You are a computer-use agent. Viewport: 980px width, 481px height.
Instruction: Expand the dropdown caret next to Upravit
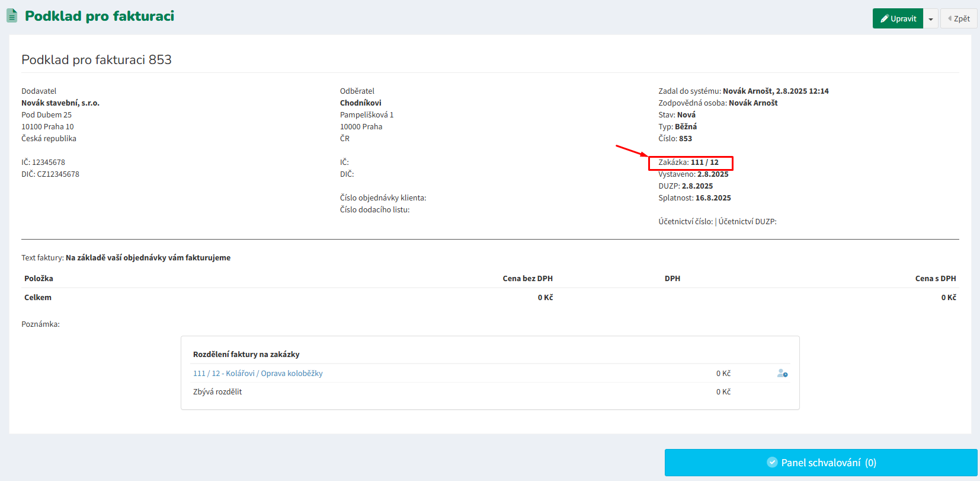(931, 19)
